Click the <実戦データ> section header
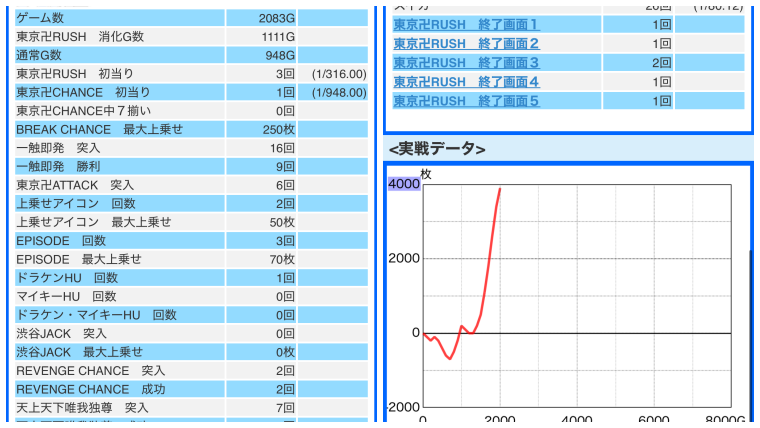This screenshot has width=760, height=428. (437, 149)
